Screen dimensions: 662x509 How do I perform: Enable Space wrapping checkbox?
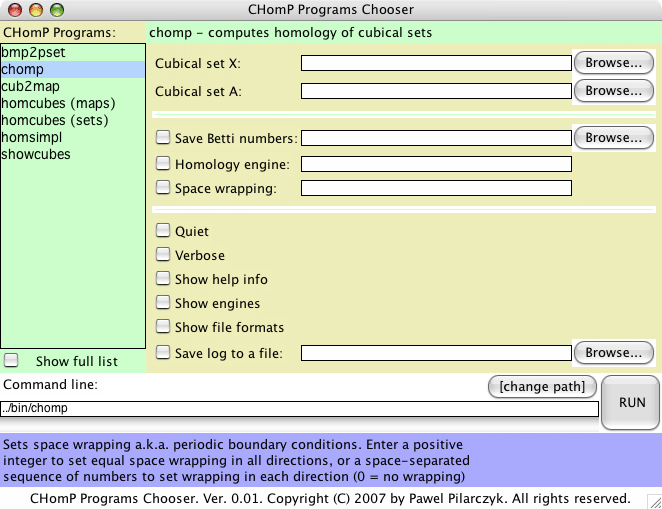(163, 187)
